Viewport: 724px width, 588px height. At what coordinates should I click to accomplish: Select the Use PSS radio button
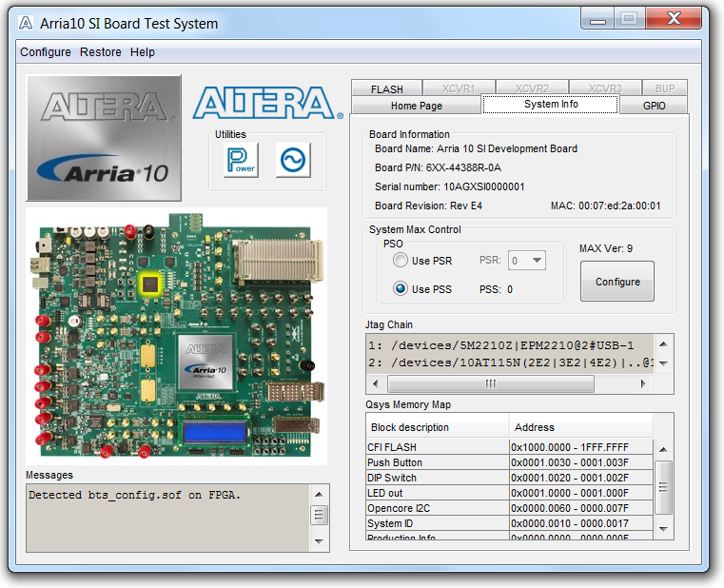[x=401, y=289]
